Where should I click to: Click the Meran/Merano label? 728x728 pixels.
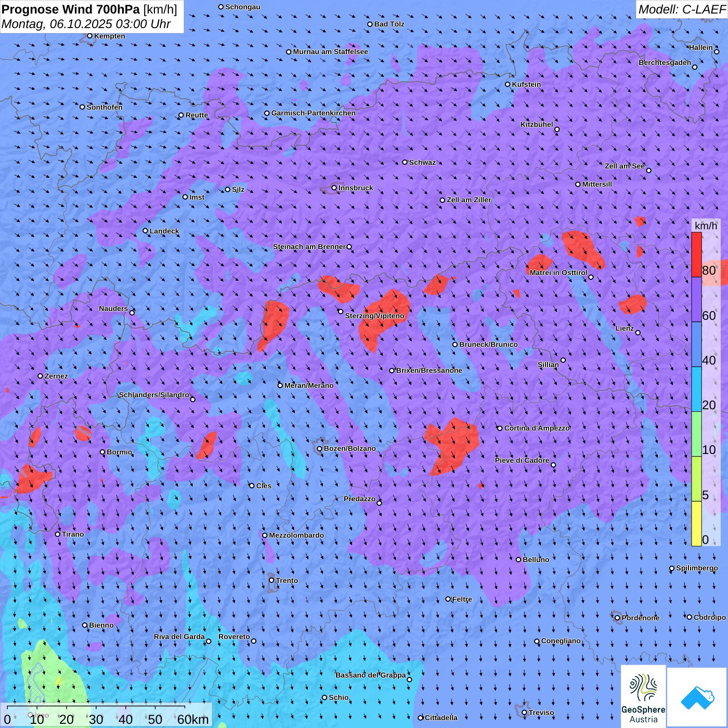tap(309, 385)
